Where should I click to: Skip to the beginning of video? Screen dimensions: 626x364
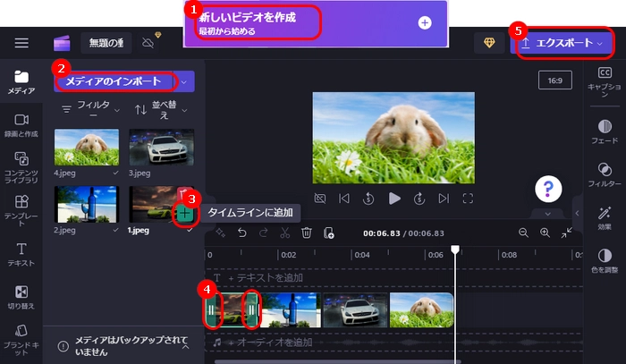pos(344,199)
